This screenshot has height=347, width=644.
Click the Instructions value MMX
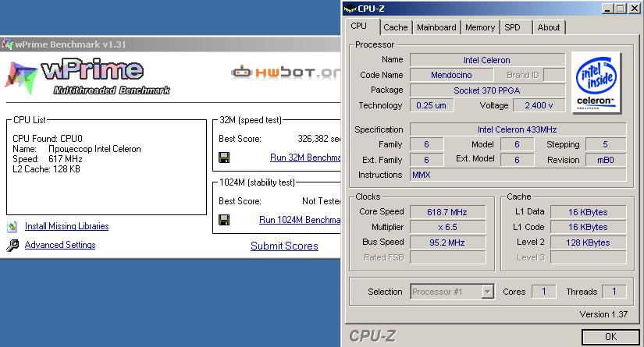(x=518, y=175)
